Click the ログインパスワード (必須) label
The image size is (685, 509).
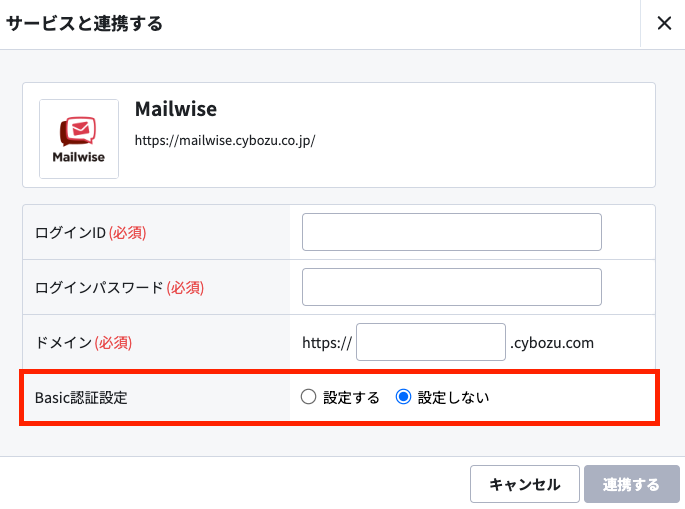click(119, 287)
